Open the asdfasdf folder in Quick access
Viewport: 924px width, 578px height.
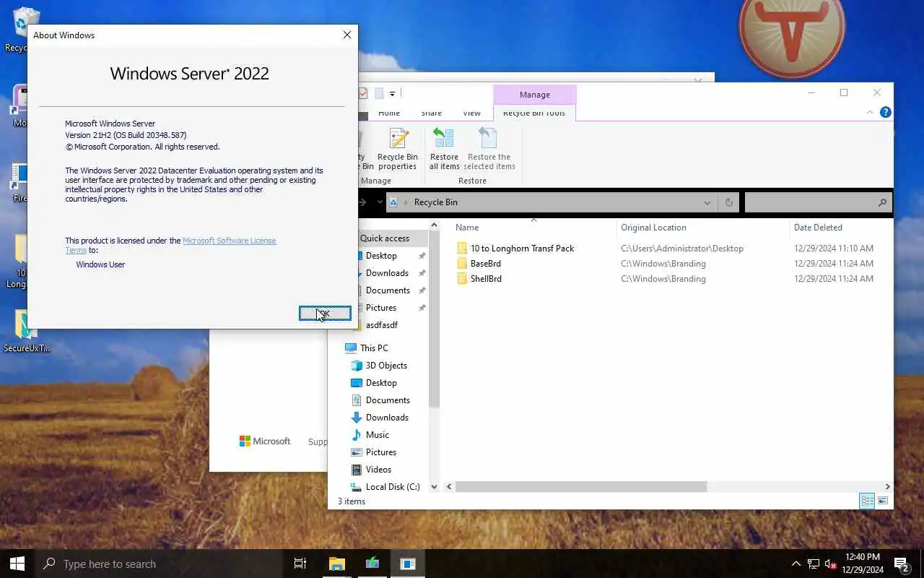click(382, 325)
